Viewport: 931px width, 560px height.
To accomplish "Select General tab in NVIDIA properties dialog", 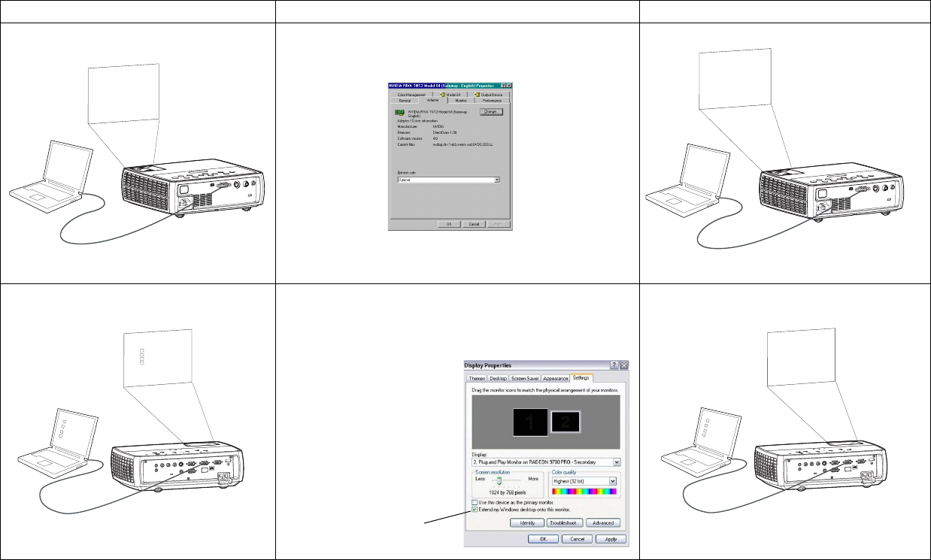I will point(405,100).
